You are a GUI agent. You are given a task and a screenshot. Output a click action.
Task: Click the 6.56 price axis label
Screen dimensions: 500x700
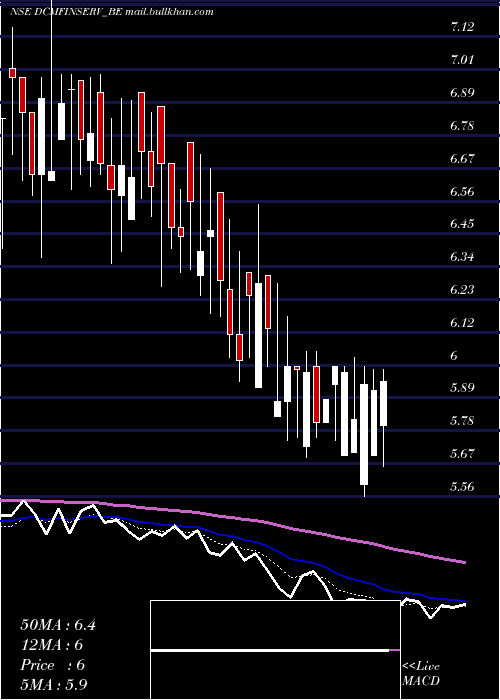pyautogui.click(x=462, y=192)
